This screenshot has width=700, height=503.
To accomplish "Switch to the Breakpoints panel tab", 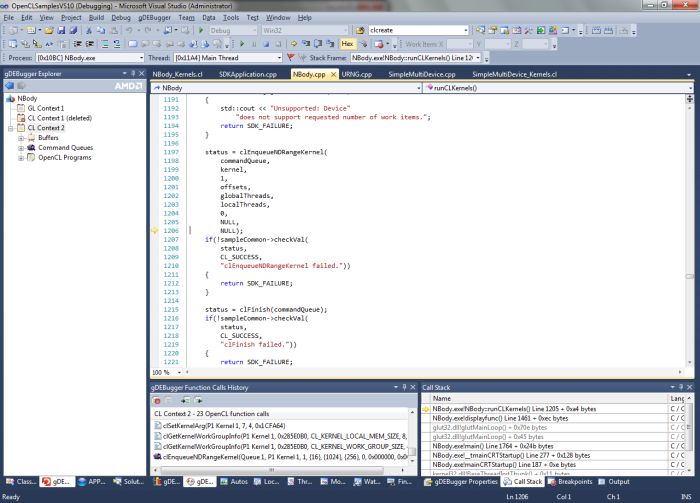I will [571, 482].
